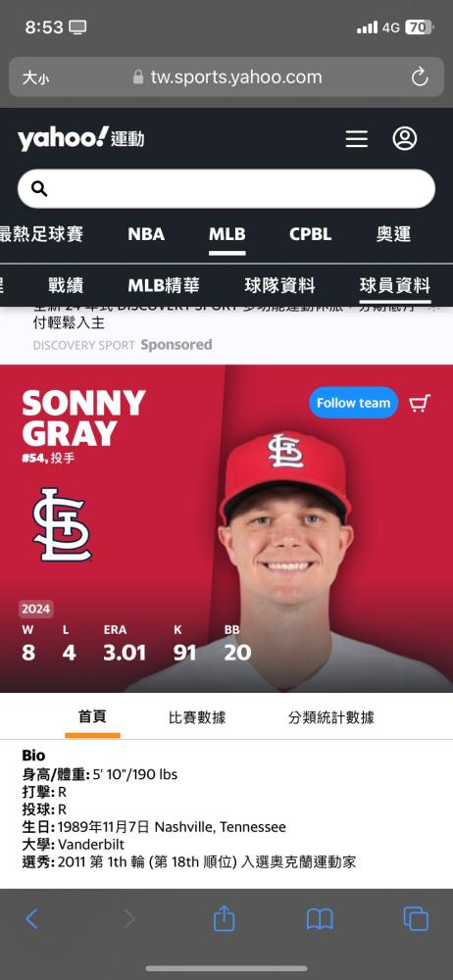Viewport: 453px width, 980px height.
Task: Open the user account profile icon
Action: 405,138
